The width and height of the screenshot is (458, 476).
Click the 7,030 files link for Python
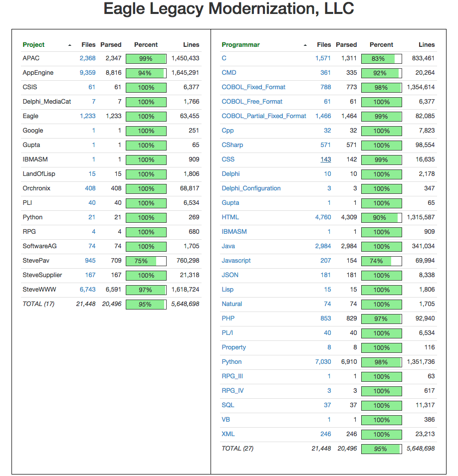coord(323,362)
